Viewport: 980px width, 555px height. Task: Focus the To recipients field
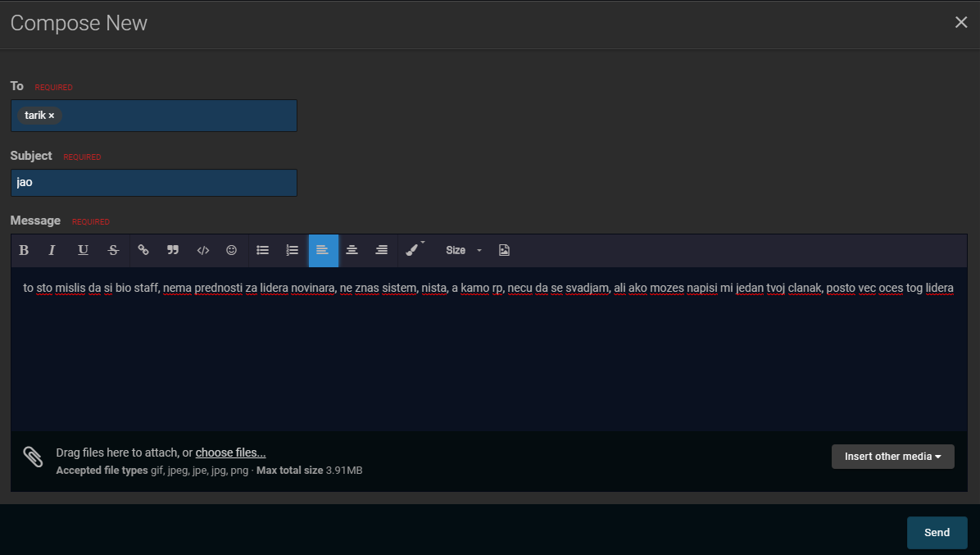(x=154, y=116)
